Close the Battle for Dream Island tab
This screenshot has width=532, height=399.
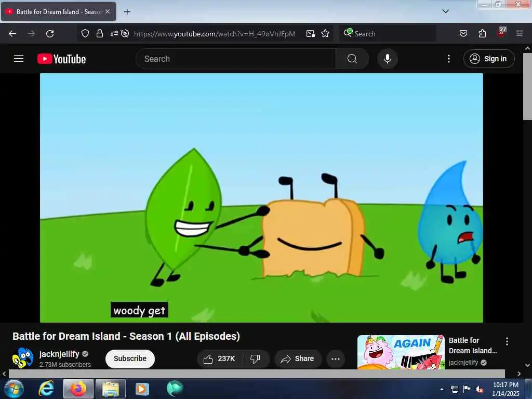(108, 11)
